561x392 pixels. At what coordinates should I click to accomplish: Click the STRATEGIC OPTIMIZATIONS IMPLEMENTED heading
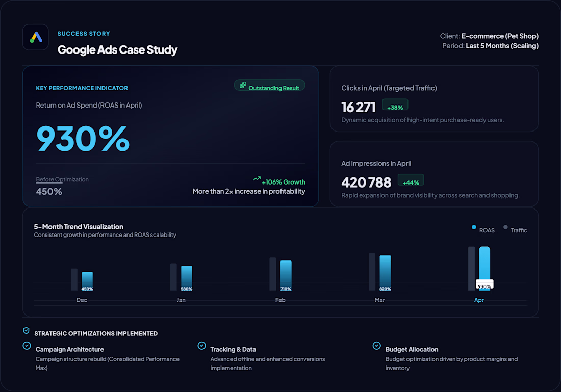click(x=96, y=334)
